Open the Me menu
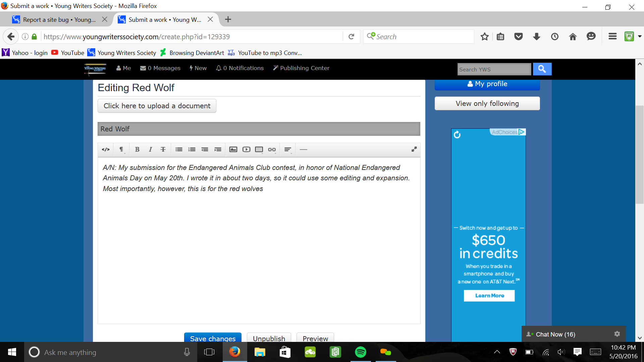The image size is (644, 362). (x=123, y=68)
